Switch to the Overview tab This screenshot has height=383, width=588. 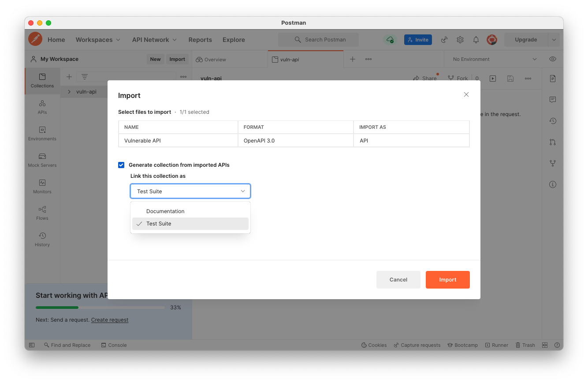click(x=211, y=60)
